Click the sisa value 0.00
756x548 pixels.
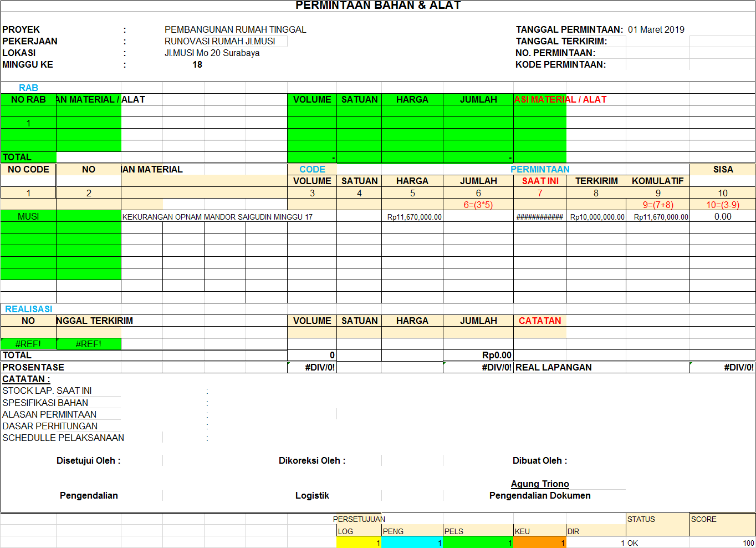click(723, 216)
